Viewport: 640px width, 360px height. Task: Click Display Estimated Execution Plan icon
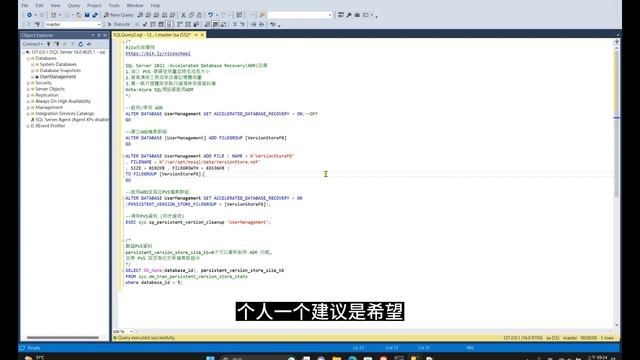(x=153, y=24)
